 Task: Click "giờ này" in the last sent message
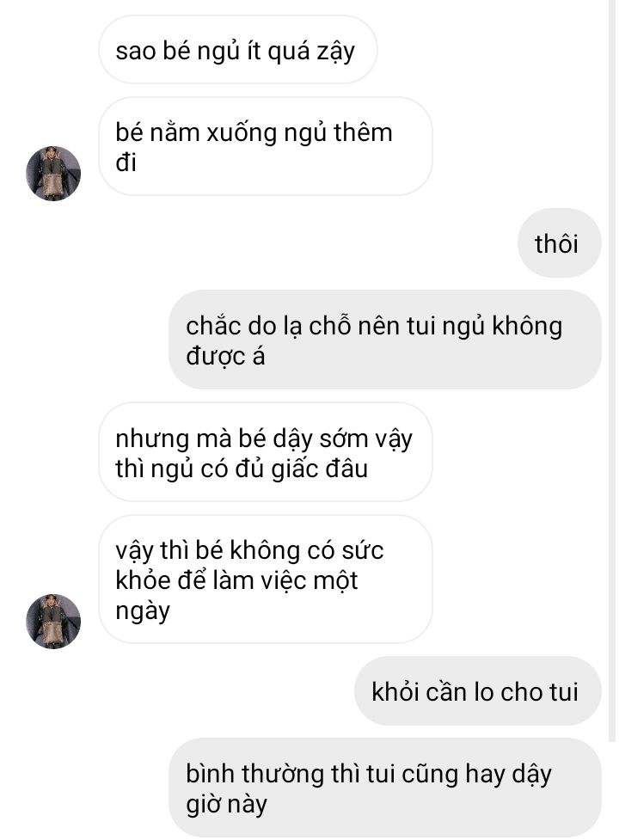coord(226,804)
